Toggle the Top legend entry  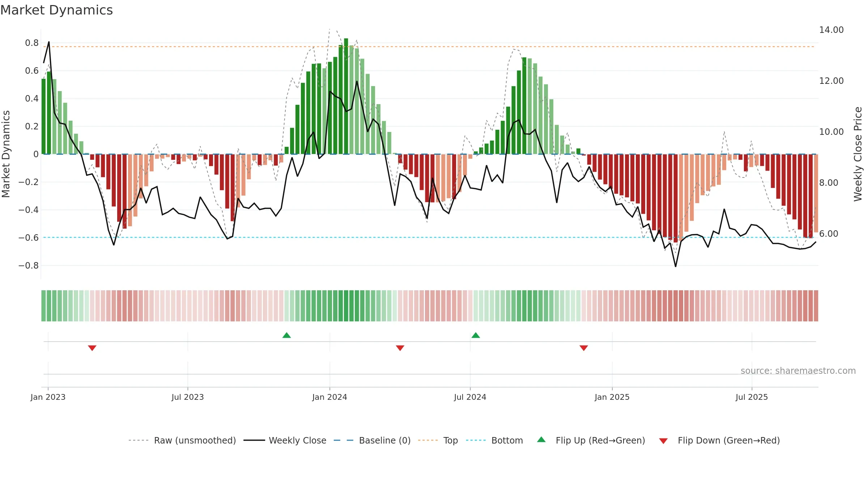pyautogui.click(x=438, y=440)
